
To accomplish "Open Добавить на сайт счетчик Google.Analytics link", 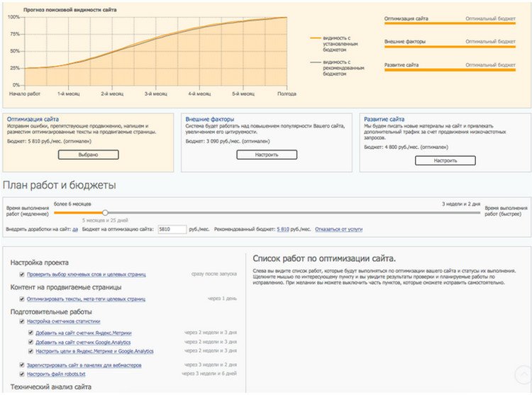I will pos(83,342).
